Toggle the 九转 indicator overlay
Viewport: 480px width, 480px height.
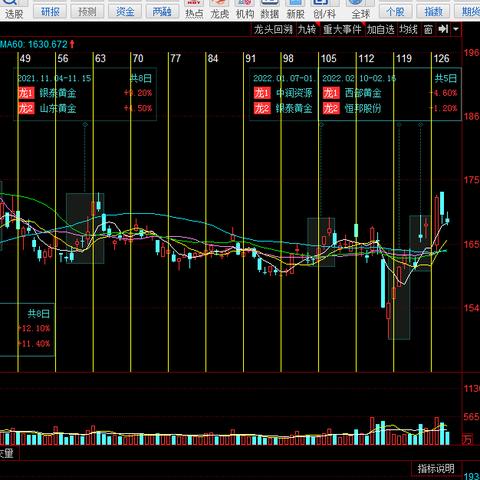(307, 29)
